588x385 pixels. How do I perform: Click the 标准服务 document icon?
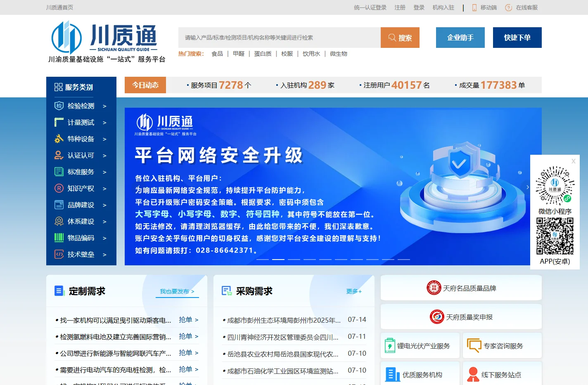coord(59,172)
